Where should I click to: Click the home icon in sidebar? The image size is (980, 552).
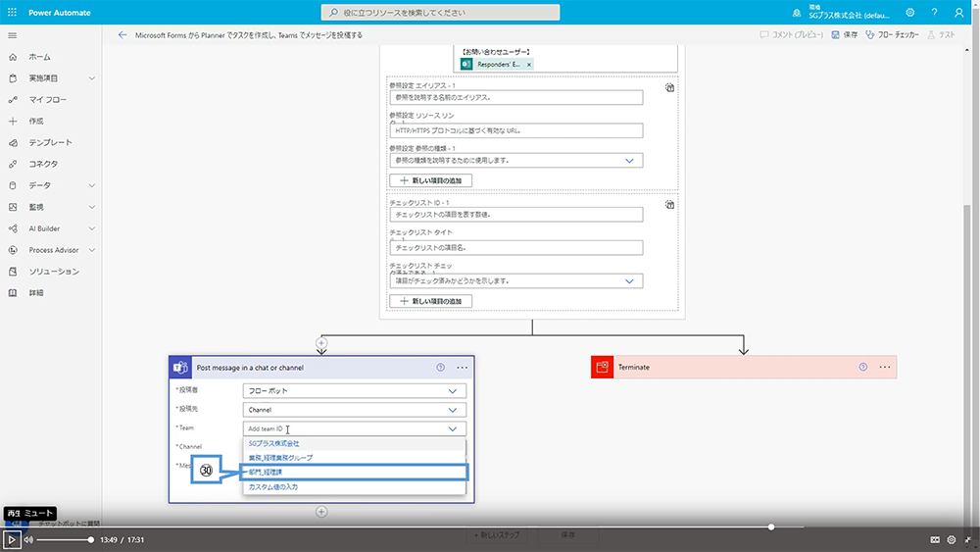[x=13, y=57]
